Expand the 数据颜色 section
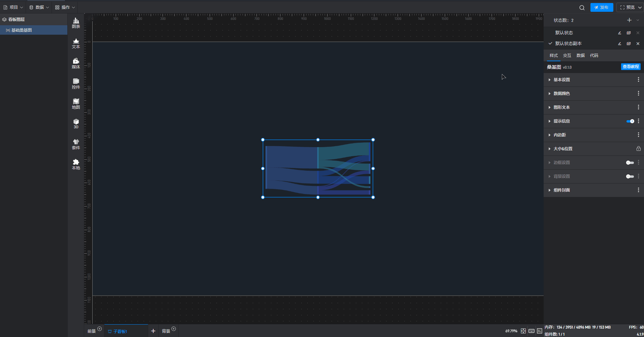The height and width of the screenshot is (337, 644). point(561,94)
